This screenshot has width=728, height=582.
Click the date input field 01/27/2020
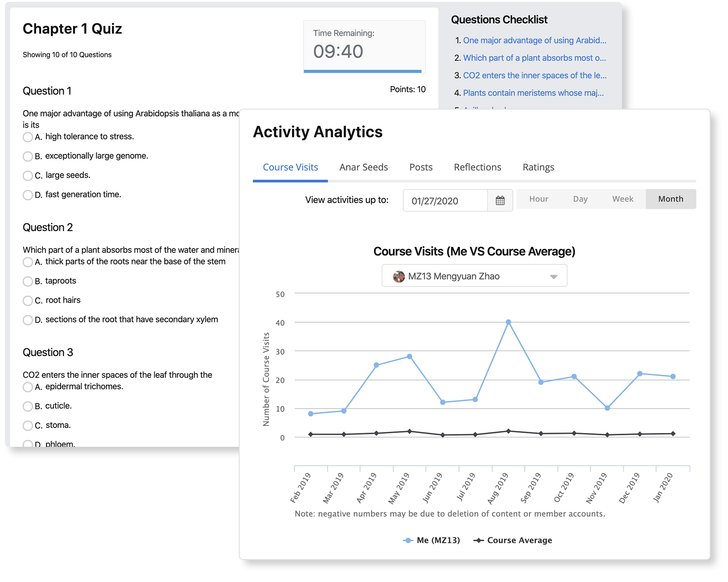(x=445, y=201)
